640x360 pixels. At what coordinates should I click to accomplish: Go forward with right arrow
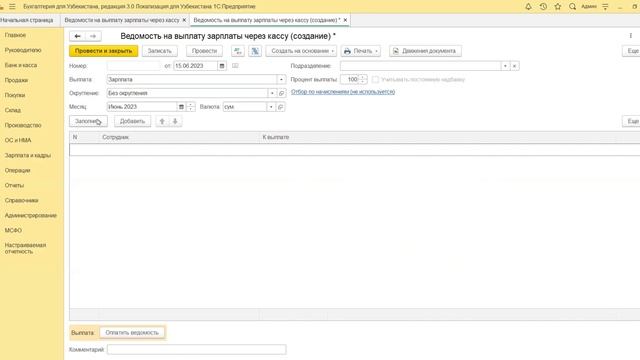tap(93, 36)
